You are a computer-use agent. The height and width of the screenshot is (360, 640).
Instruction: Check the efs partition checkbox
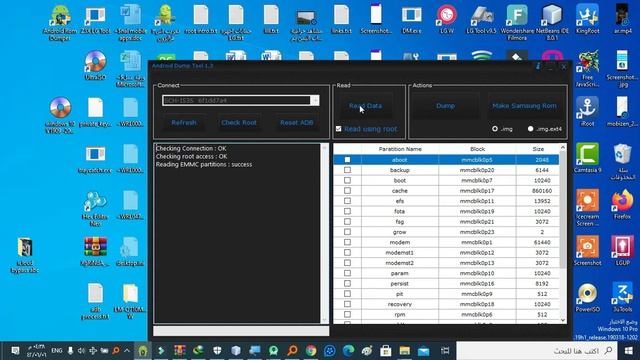347,201
